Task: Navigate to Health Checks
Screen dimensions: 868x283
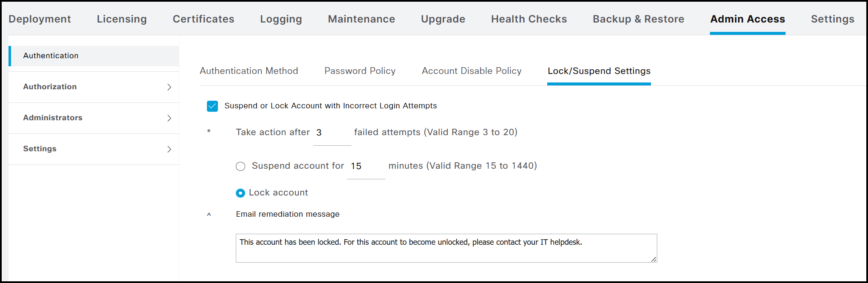Action: 529,19
